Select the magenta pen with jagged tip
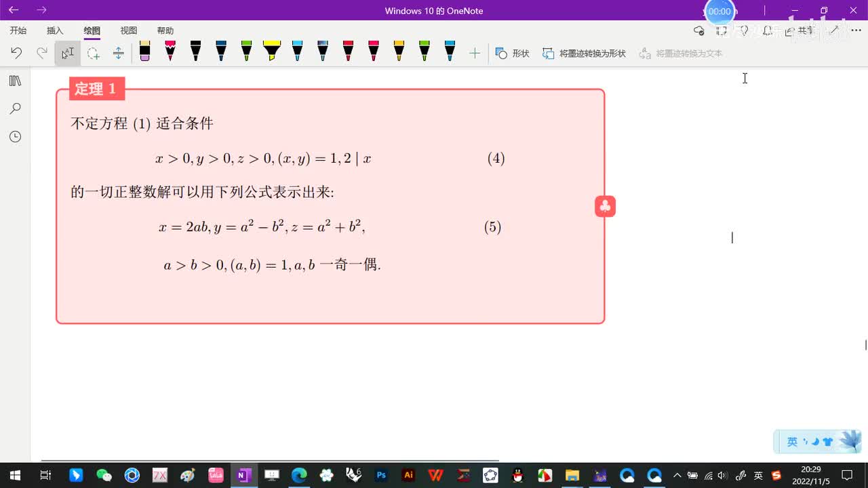868x488 pixels. point(170,52)
